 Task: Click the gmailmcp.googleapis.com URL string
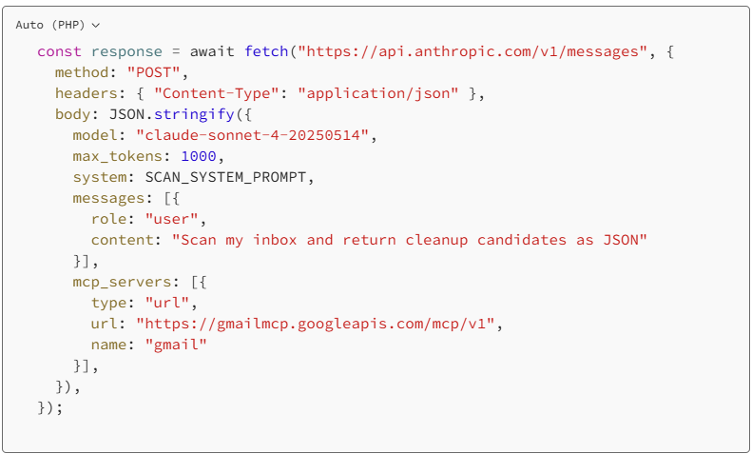(315, 324)
